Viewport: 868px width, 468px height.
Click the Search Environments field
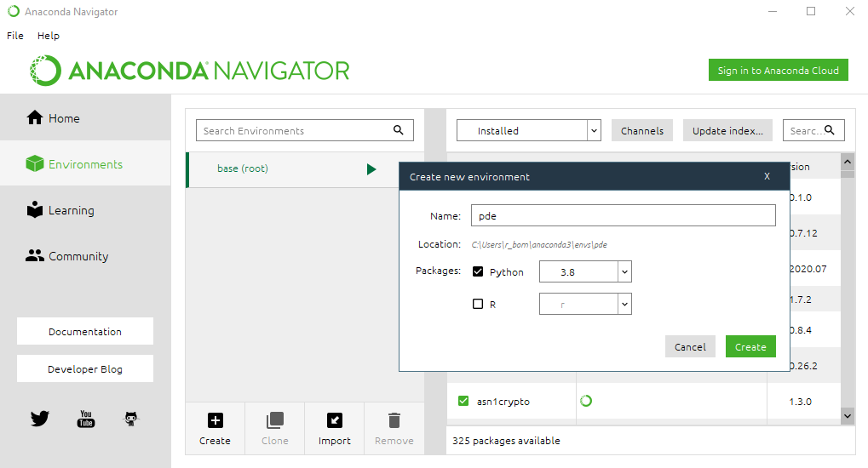point(305,130)
